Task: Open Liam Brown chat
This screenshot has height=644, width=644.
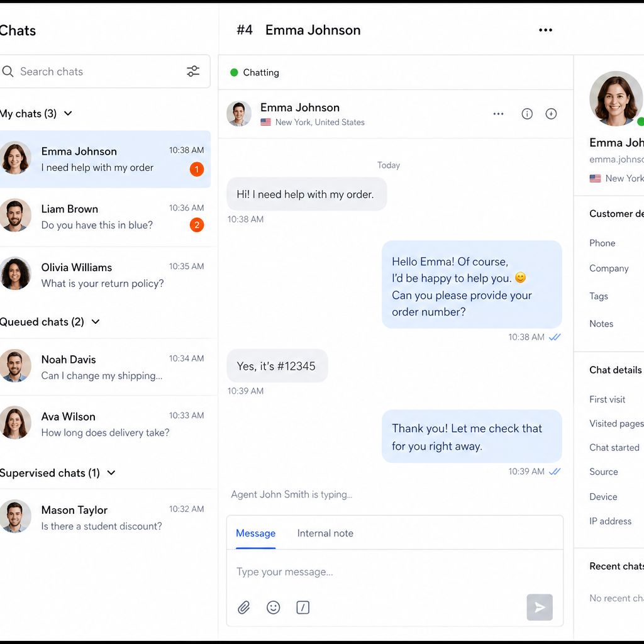Action: click(105, 217)
